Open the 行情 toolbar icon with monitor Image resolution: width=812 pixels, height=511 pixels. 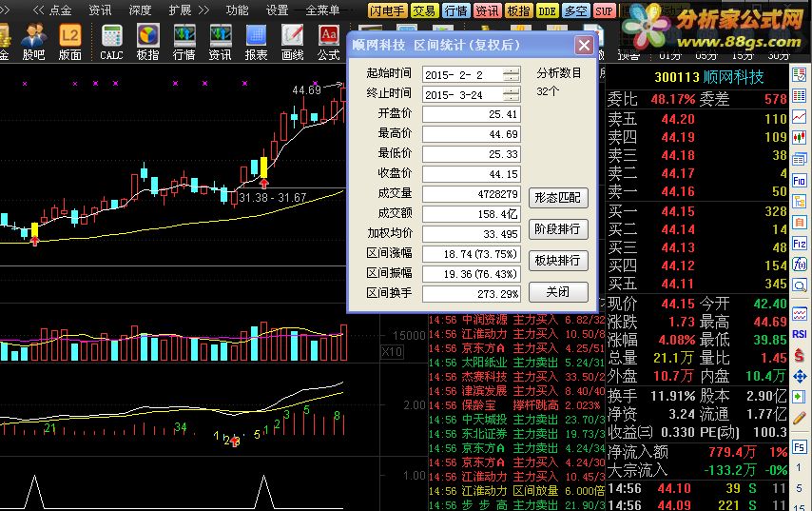click(x=184, y=42)
